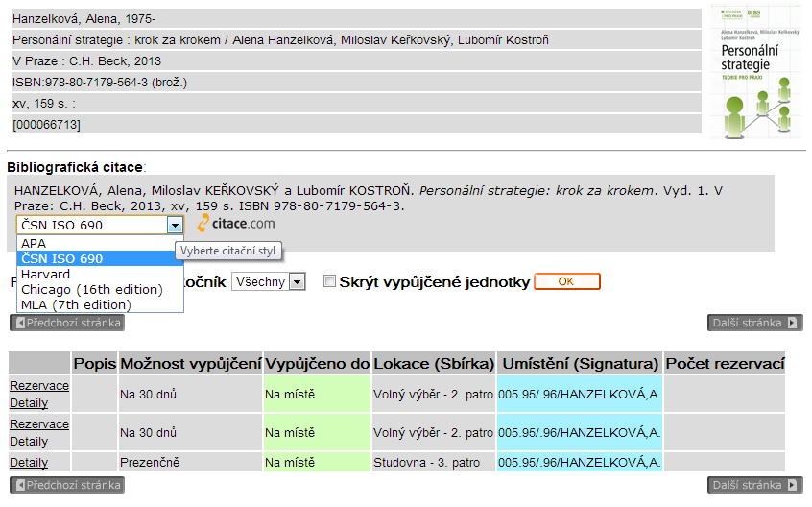Select Harvard citation style
Viewport: 812px width, 507px height.
[x=100, y=274]
